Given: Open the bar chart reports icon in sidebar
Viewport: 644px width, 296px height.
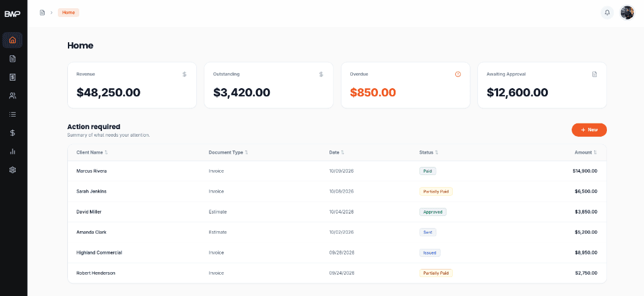Looking at the screenshot, I should click(x=13, y=151).
